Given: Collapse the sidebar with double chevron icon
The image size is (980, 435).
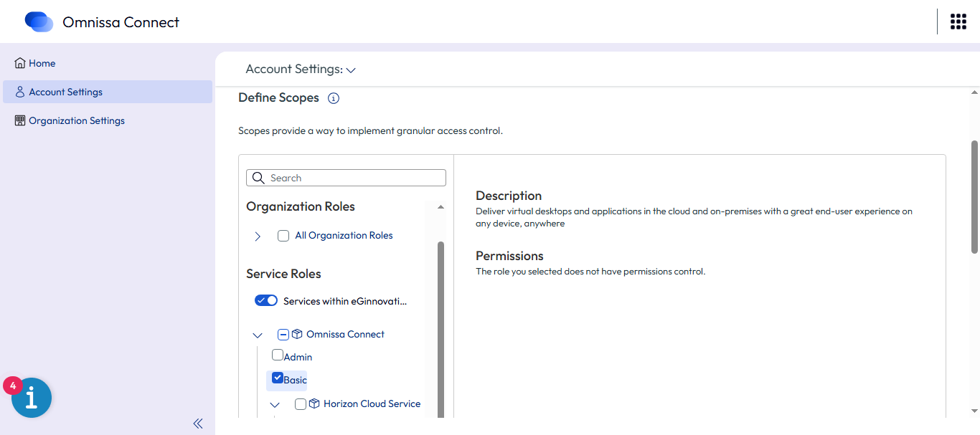Looking at the screenshot, I should 198,424.
